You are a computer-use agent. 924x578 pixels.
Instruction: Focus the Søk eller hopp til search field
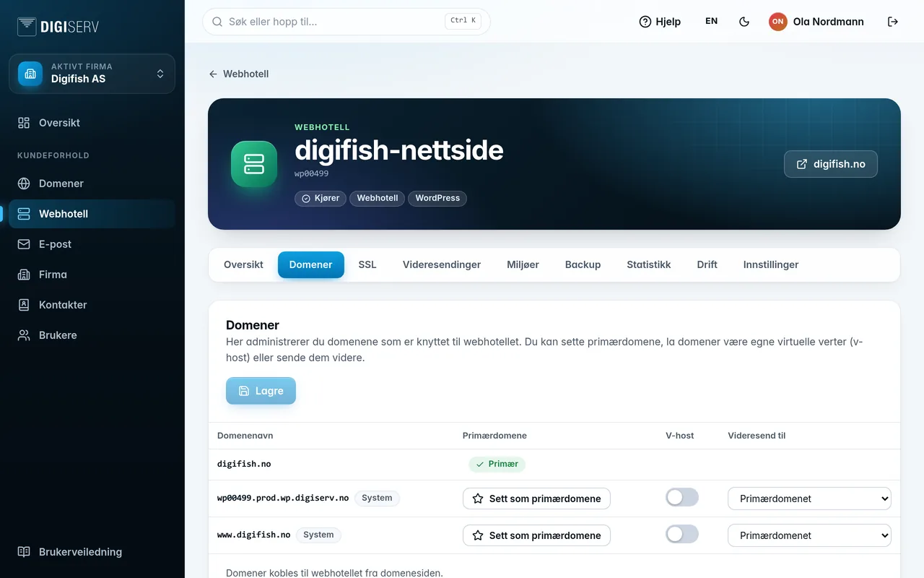click(x=346, y=22)
